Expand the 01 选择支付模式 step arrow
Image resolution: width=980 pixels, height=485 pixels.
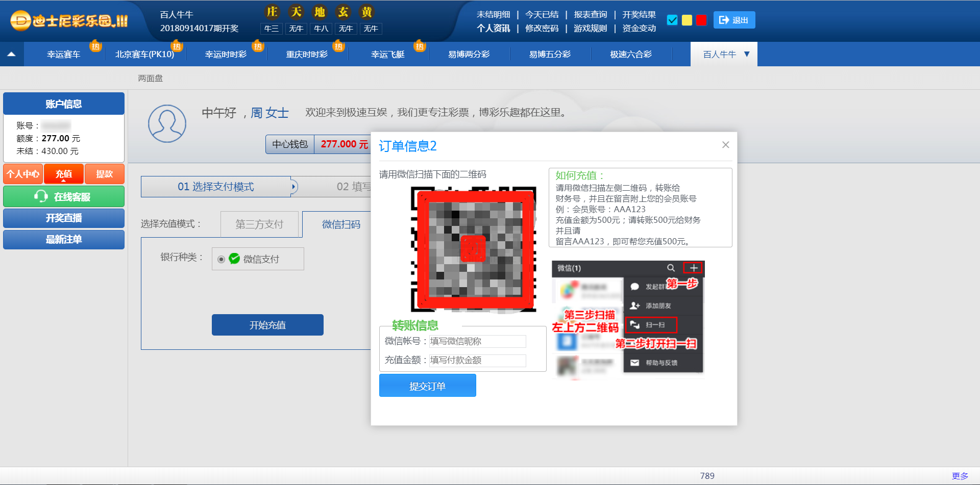coord(293,187)
